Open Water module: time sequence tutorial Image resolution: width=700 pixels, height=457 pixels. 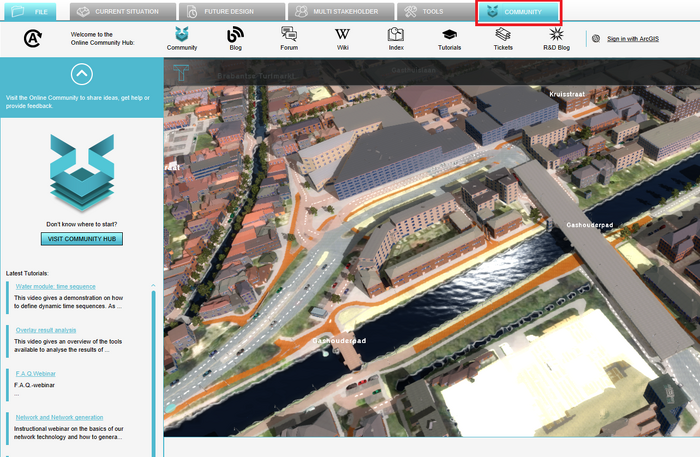[x=55, y=286]
